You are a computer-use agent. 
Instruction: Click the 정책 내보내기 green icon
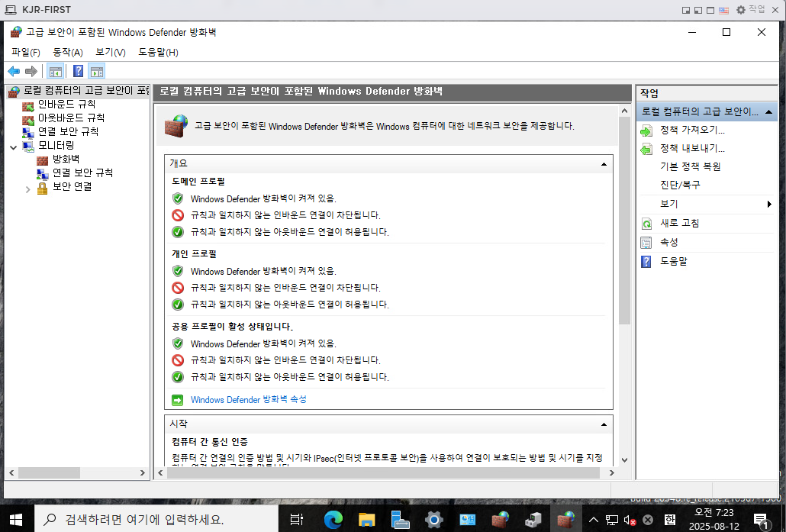coord(646,149)
